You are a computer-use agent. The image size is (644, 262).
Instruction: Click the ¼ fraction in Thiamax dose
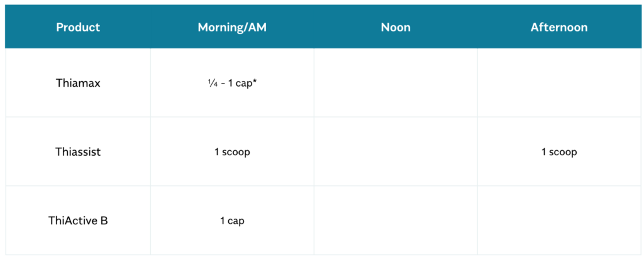[x=211, y=83]
